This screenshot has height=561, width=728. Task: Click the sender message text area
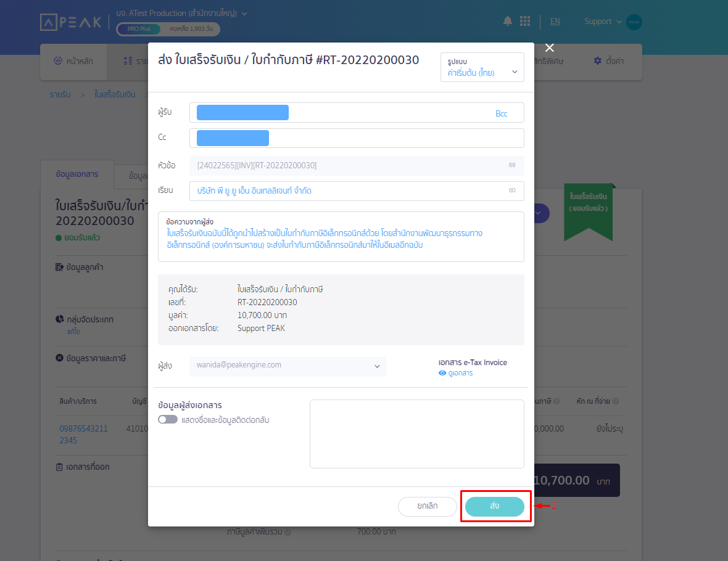(x=341, y=241)
